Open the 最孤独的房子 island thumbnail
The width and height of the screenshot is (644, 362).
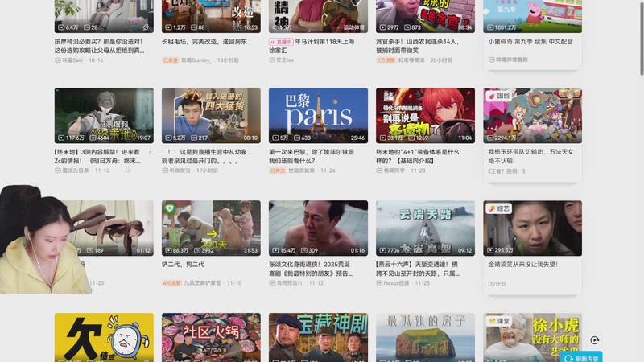[x=426, y=337]
